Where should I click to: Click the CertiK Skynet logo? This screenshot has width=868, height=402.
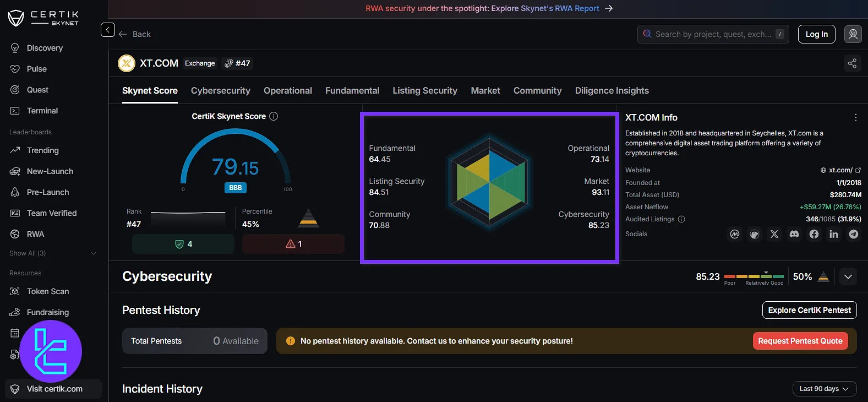click(43, 18)
